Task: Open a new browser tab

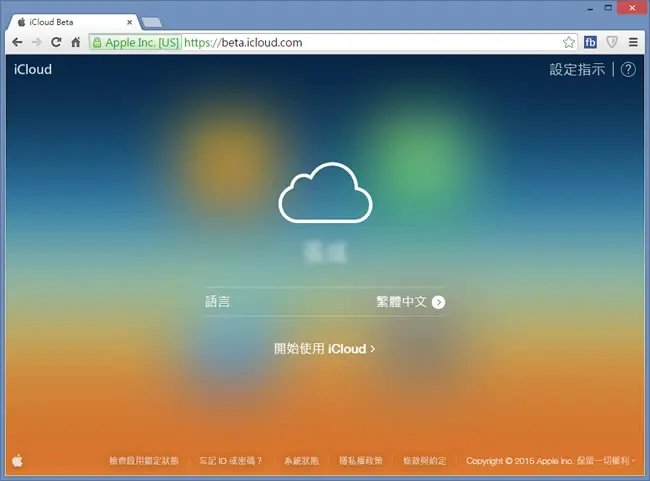Action: coord(152,22)
